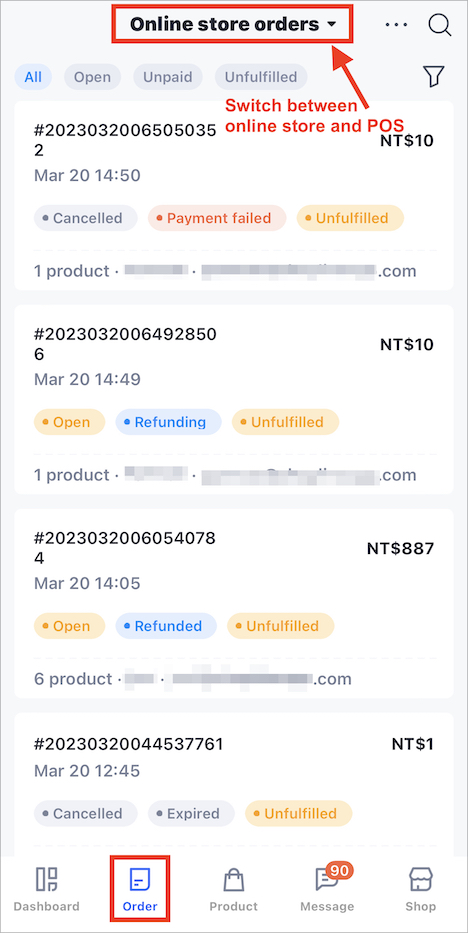Open Messages with the 90 badge
This screenshot has width=468, height=933.
coord(327,889)
